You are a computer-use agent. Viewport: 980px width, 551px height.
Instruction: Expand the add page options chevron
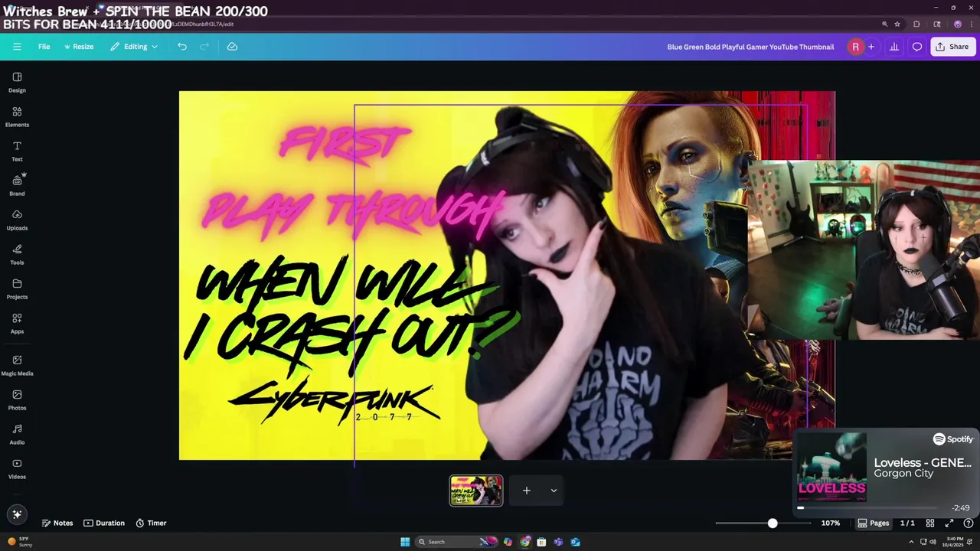tap(554, 491)
